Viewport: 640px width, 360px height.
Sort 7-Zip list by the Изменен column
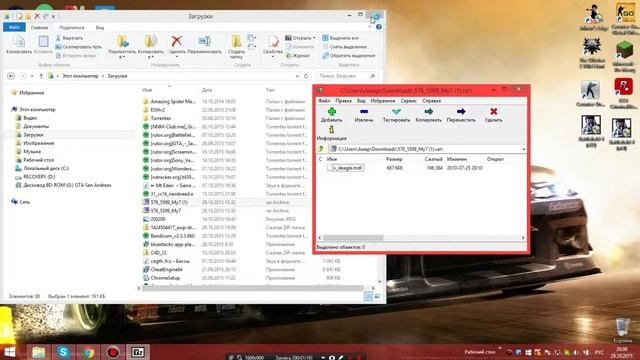click(x=457, y=159)
